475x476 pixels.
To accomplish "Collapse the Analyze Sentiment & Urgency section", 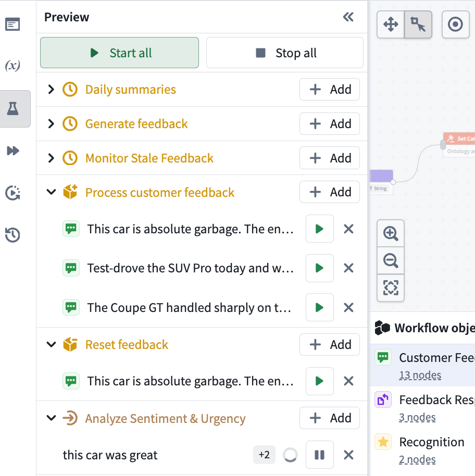I will [x=51, y=418].
